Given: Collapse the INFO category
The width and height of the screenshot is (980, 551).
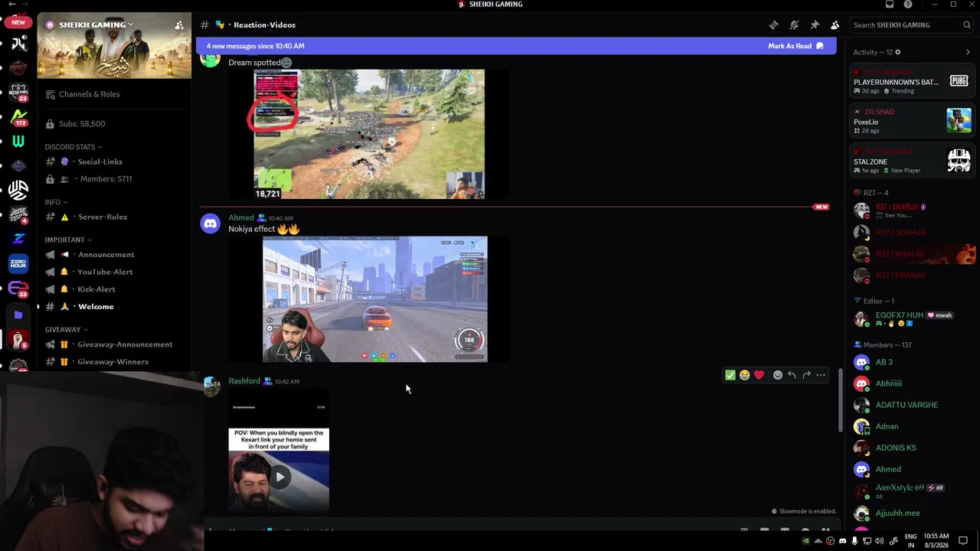Looking at the screenshot, I should coord(55,202).
